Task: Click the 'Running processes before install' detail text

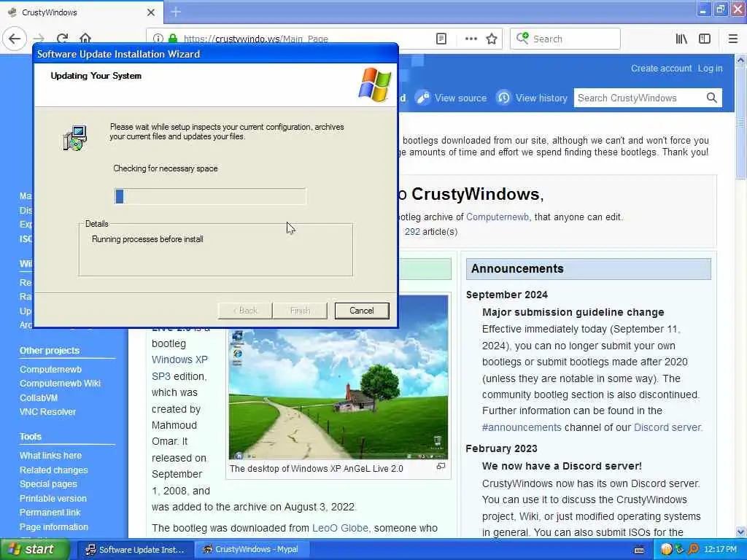Action: 147,239
